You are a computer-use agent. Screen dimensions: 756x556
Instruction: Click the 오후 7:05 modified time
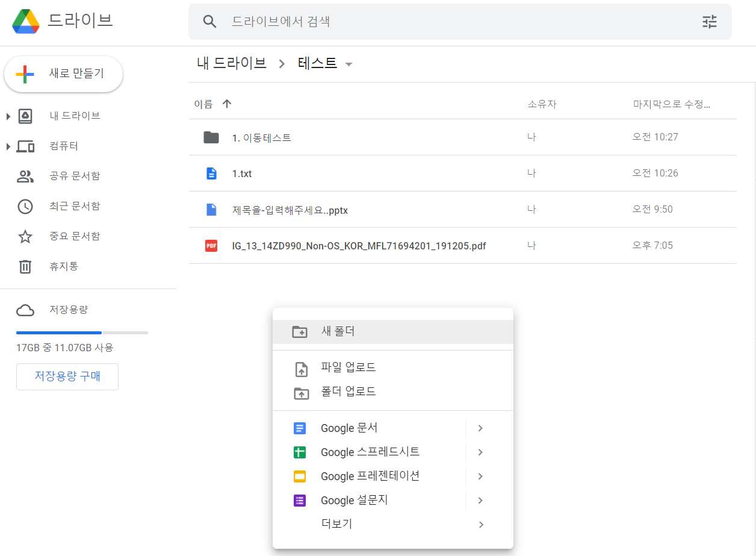(x=652, y=245)
